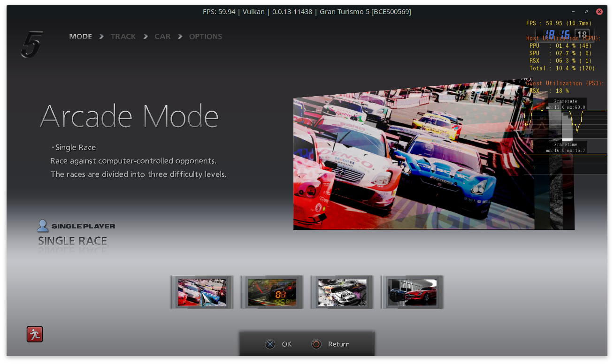The width and height of the screenshot is (614, 364).
Task: Click the "Total : 10.4 %" overlay line
Action: pyautogui.click(x=562, y=68)
